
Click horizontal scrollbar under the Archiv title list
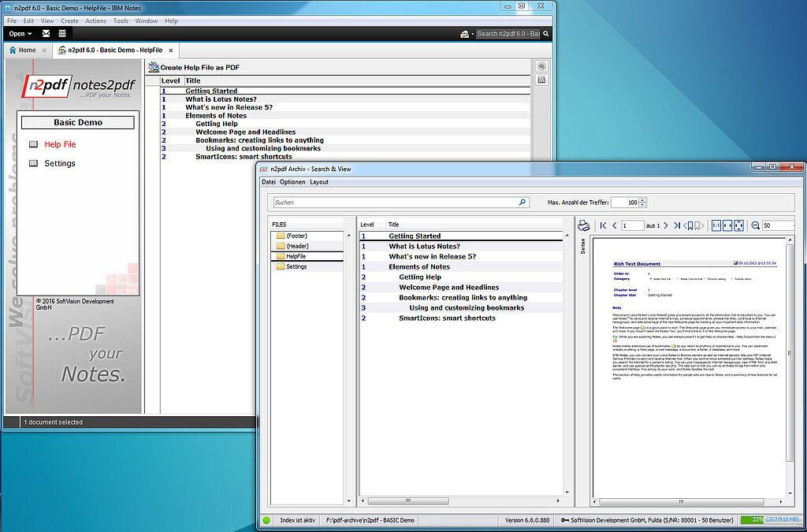coord(408,501)
